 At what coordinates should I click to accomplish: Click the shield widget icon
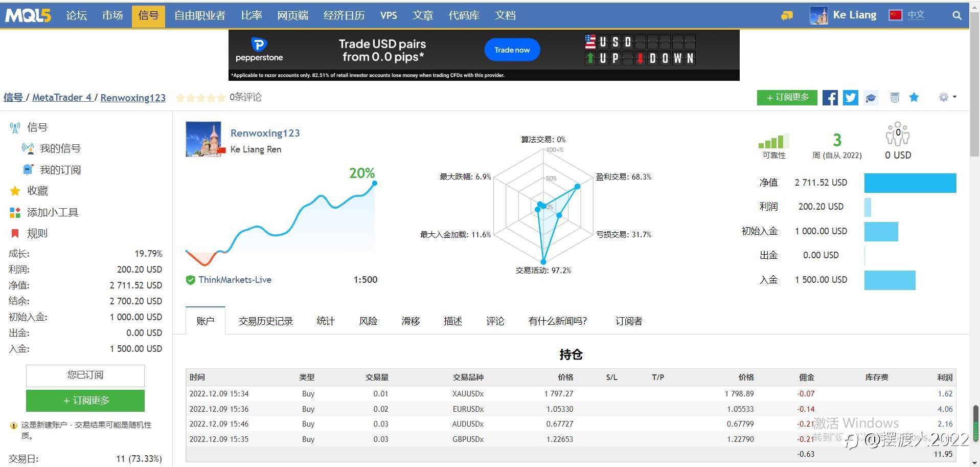coord(895,97)
